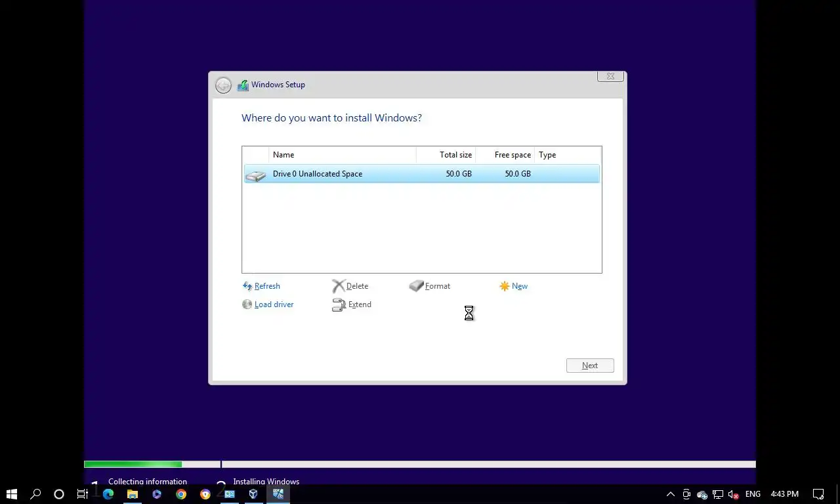This screenshot has width=840, height=504.
Task: Click the Next button
Action: [590, 366]
